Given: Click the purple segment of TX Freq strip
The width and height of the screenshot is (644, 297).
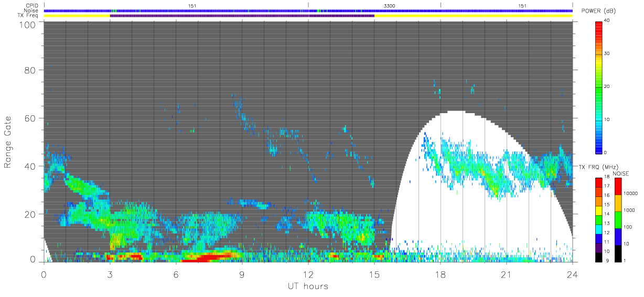Looking at the screenshot, I should click(x=242, y=16).
